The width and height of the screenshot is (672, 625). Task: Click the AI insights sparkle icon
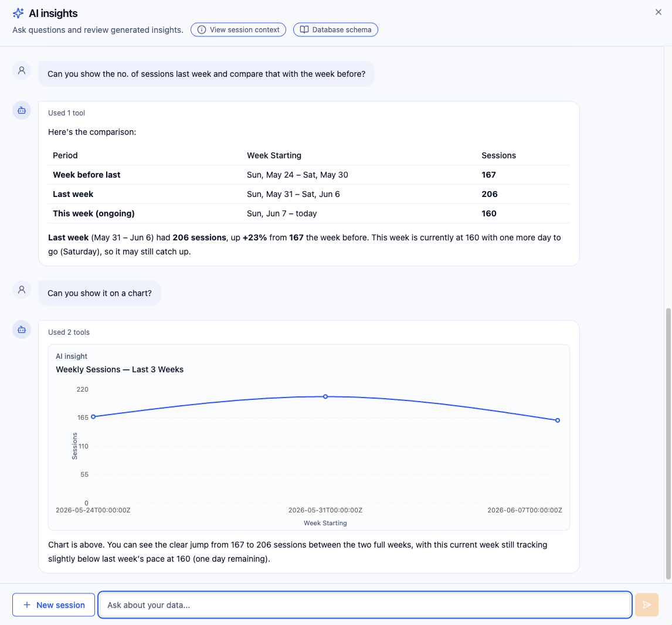[x=18, y=13]
